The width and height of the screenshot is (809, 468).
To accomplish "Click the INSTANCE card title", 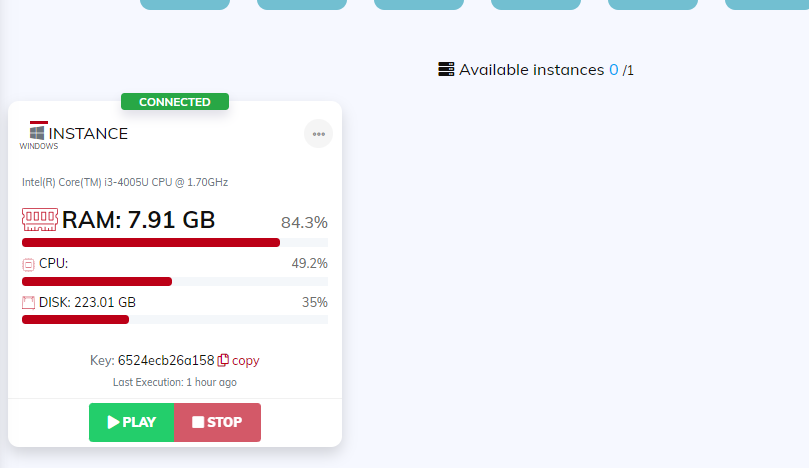I will 88,133.
